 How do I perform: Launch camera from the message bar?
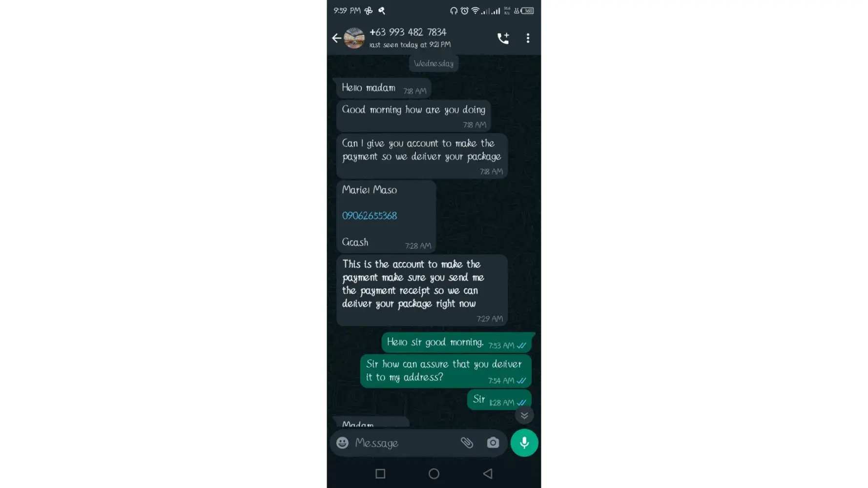click(493, 443)
